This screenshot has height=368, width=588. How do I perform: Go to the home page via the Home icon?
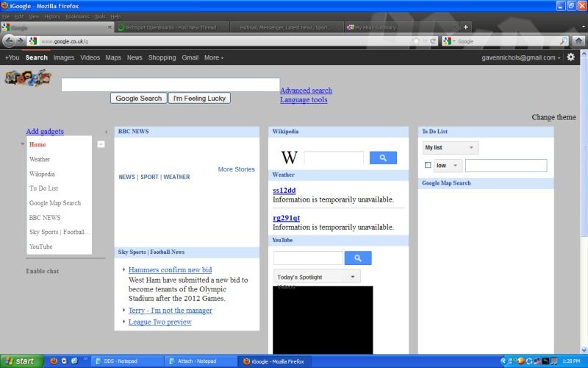[x=578, y=41]
